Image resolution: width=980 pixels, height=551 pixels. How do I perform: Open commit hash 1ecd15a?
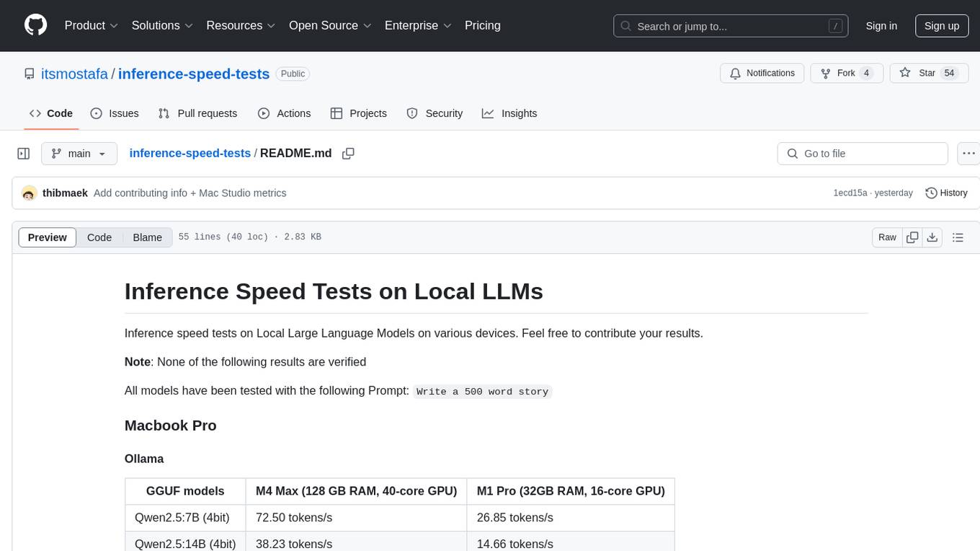pyautogui.click(x=850, y=193)
